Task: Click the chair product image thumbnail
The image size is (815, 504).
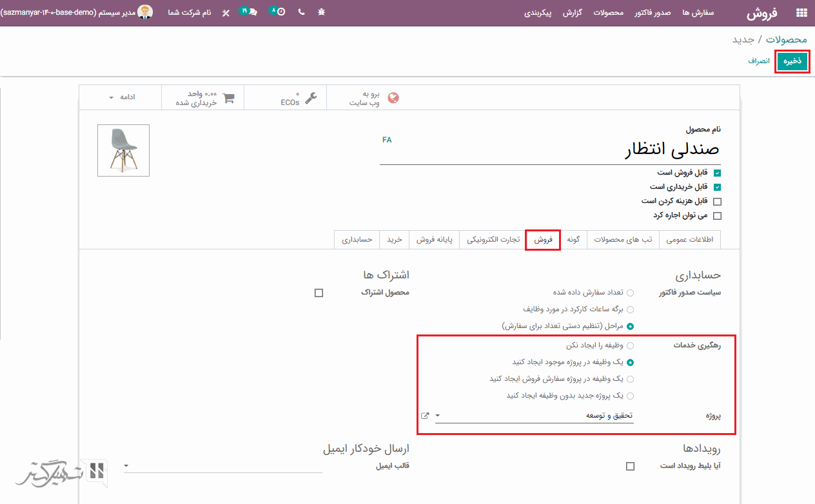Action: 123,150
